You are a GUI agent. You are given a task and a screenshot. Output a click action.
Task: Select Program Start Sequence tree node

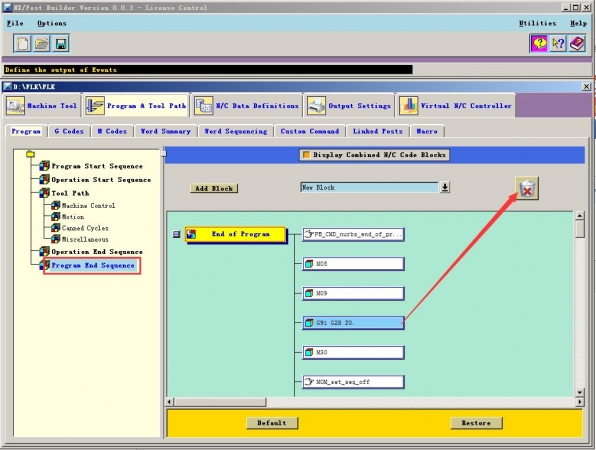click(x=97, y=166)
